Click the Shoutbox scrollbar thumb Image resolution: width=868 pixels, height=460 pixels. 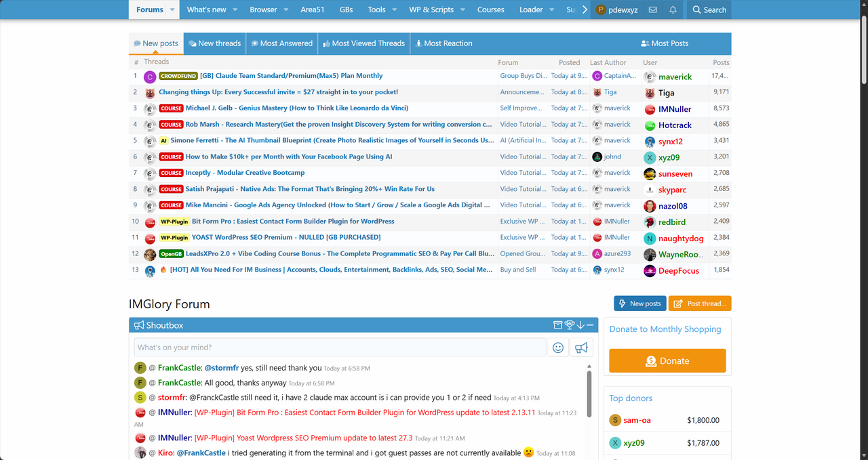(589, 395)
